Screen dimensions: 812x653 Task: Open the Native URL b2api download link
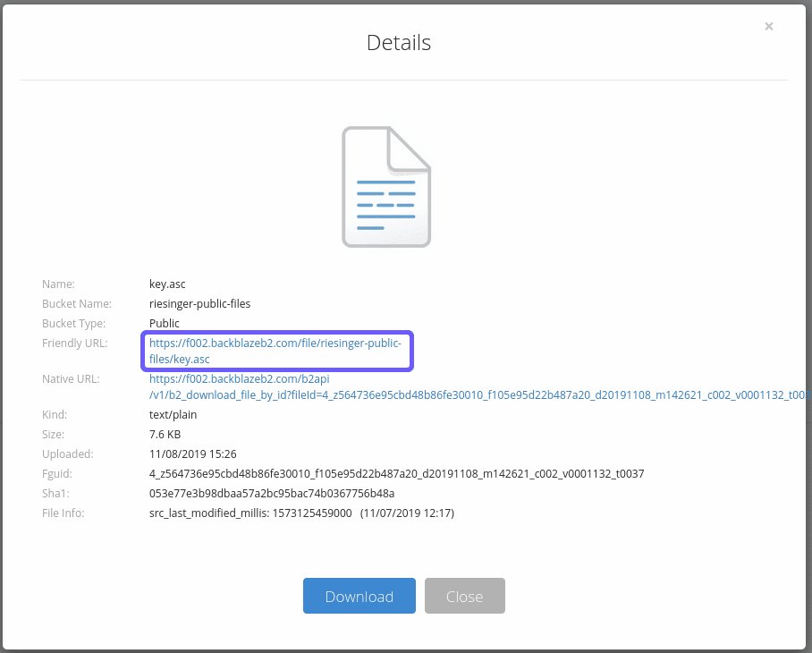coord(447,386)
